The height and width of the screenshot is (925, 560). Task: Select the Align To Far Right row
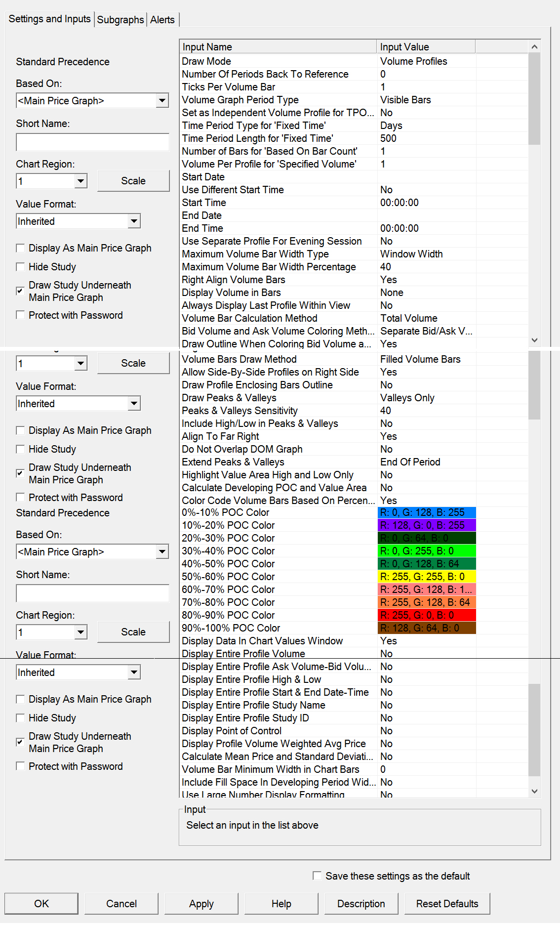click(x=354, y=436)
